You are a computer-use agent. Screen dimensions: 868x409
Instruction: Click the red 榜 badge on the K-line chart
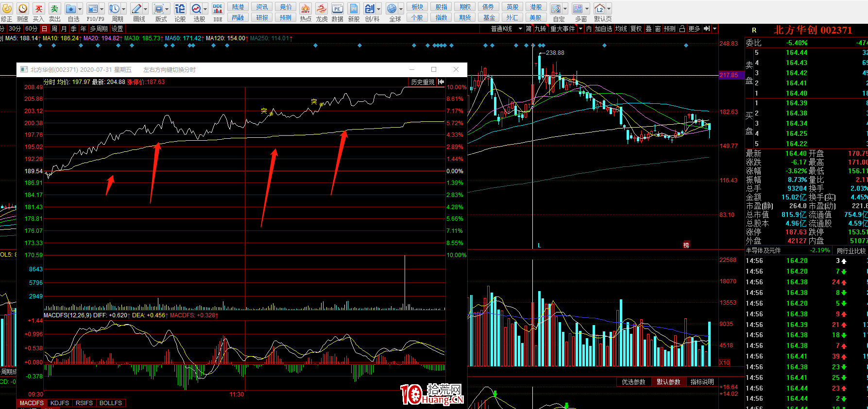point(686,245)
